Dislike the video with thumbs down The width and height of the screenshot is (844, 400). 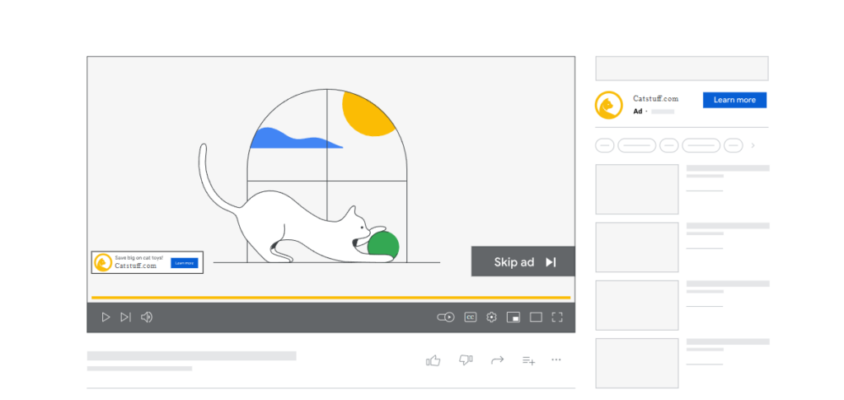click(465, 360)
